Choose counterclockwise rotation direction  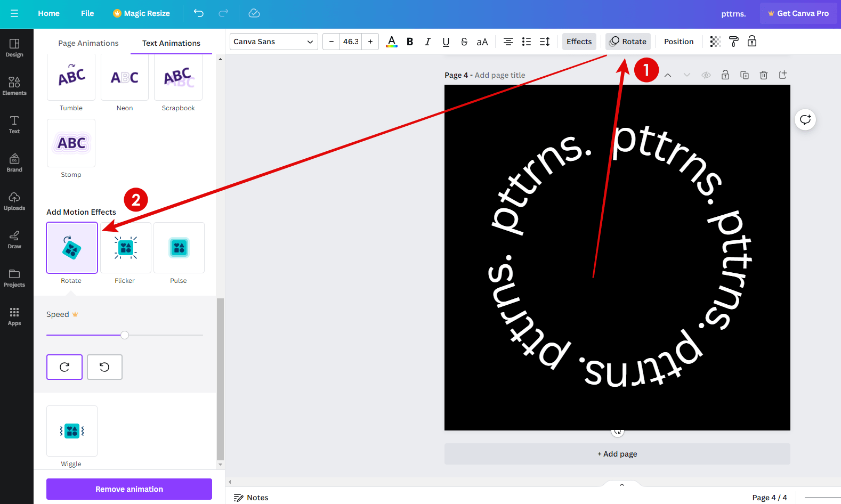pos(104,367)
